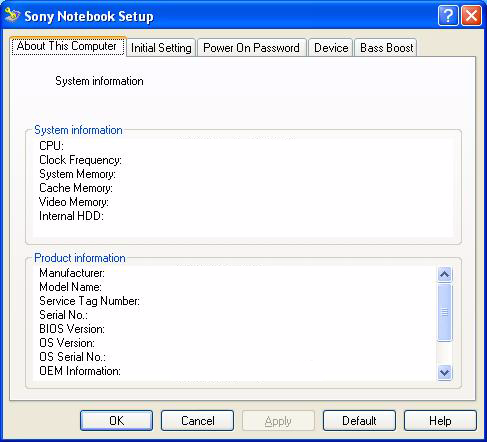
Task: Click the scroll down arrow in Product information
Action: pyautogui.click(x=444, y=372)
